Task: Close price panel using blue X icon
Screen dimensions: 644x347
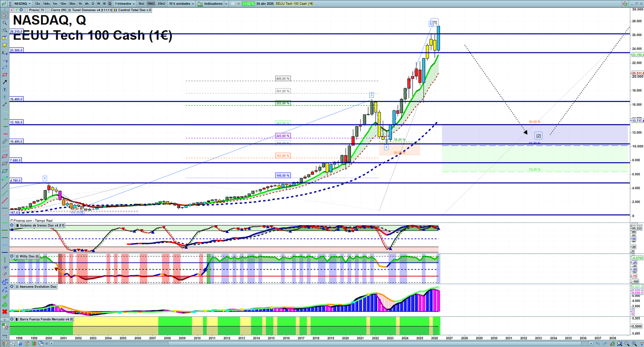Action: (x=21, y=10)
